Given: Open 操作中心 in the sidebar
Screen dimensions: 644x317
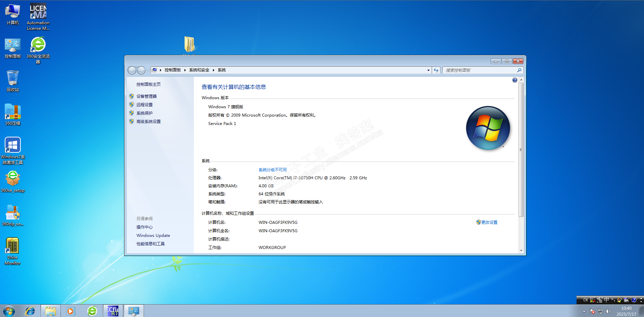Looking at the screenshot, I should point(145,227).
